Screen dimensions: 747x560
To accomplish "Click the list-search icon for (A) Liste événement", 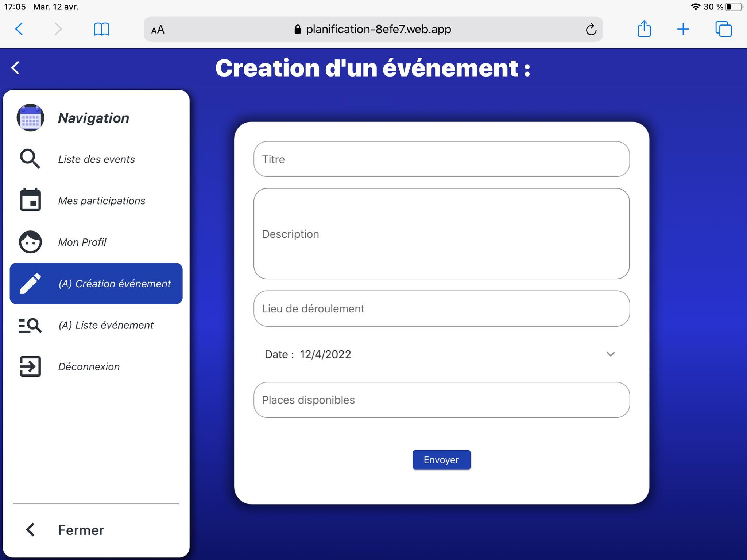I will coord(30,325).
